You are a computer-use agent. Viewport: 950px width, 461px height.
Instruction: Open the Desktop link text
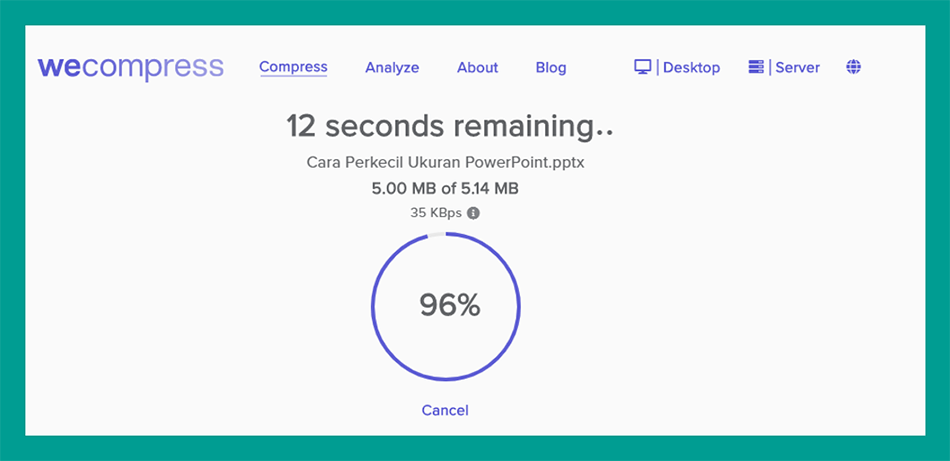pos(691,68)
